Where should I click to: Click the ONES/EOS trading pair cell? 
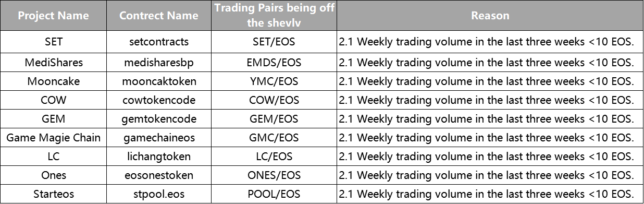[274, 175]
